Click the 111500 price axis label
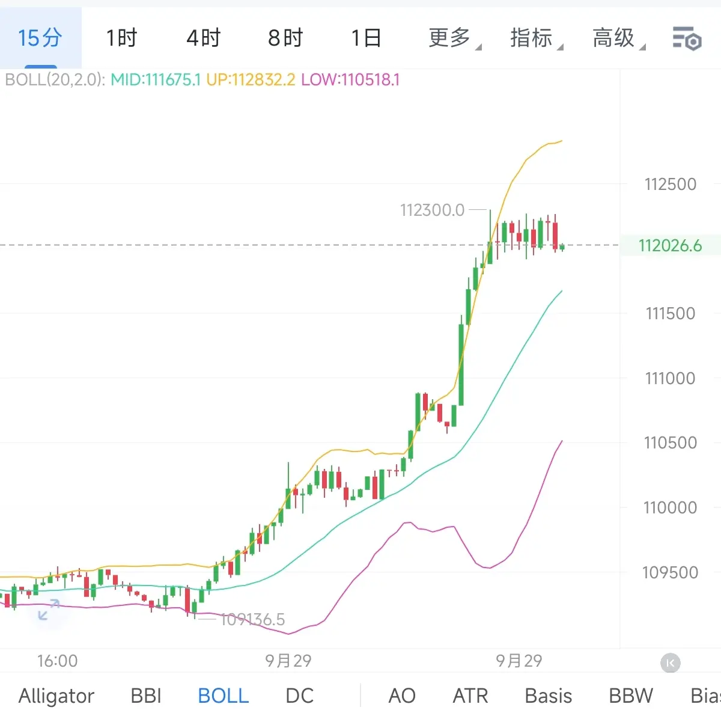The width and height of the screenshot is (721, 728). [x=671, y=313]
